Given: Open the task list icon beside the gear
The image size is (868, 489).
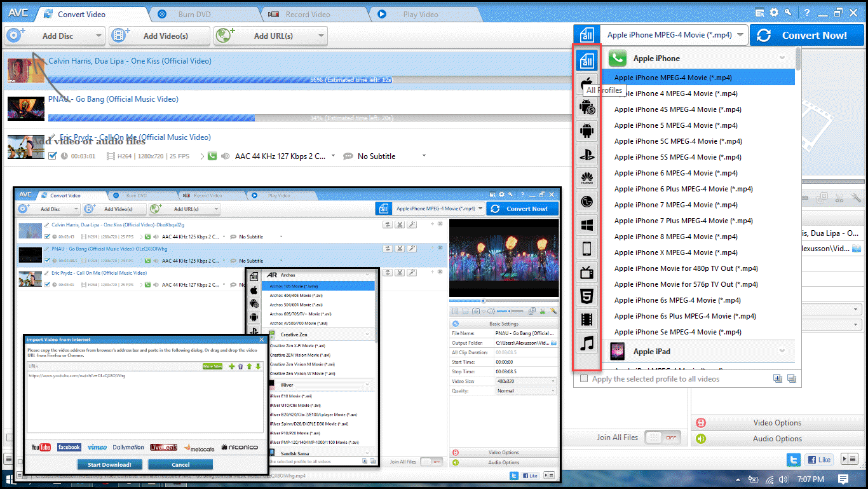Looking at the screenshot, I should tap(760, 12).
